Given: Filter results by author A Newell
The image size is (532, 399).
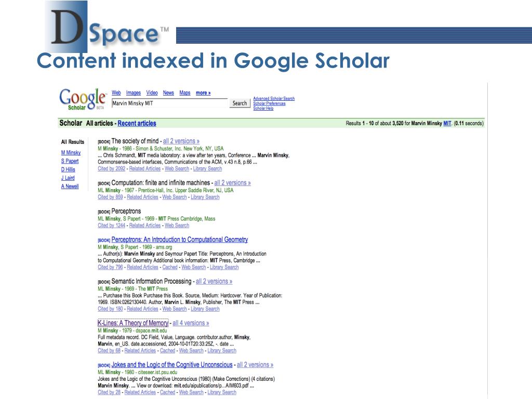Looking at the screenshot, I should [x=70, y=187].
